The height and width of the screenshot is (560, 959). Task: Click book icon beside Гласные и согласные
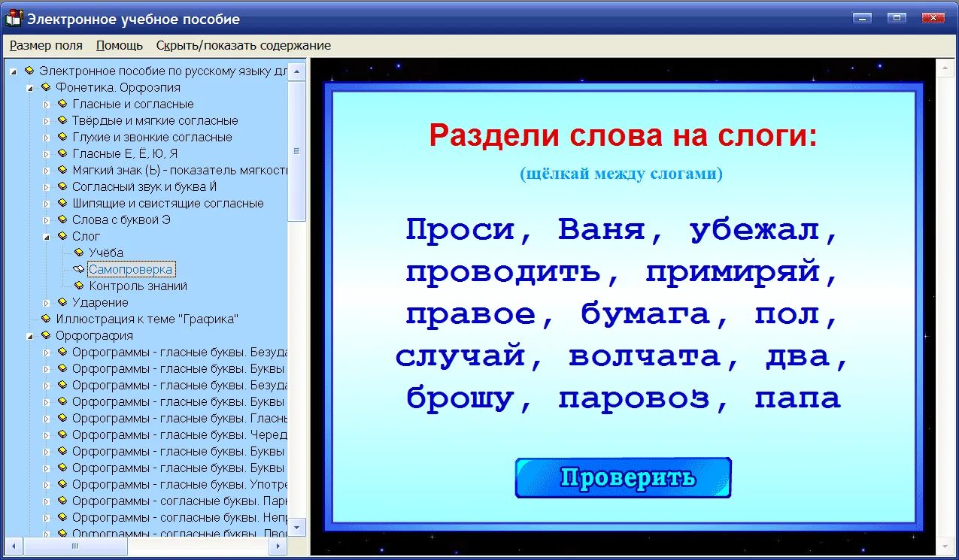pyautogui.click(x=62, y=104)
